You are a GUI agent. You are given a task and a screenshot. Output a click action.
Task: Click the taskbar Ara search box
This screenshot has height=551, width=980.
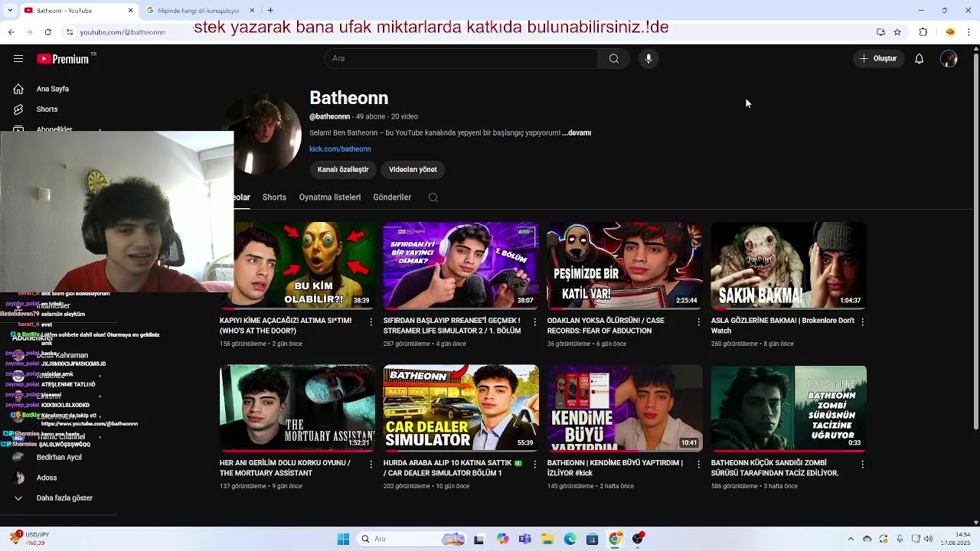pos(412,539)
